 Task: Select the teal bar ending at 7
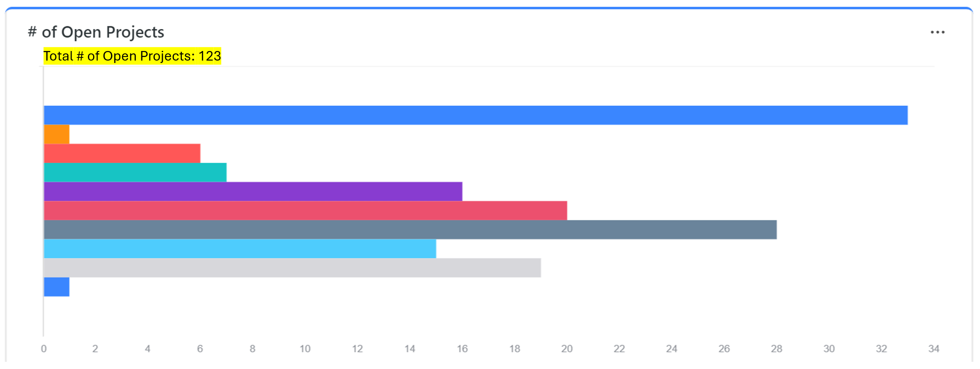[x=135, y=173]
